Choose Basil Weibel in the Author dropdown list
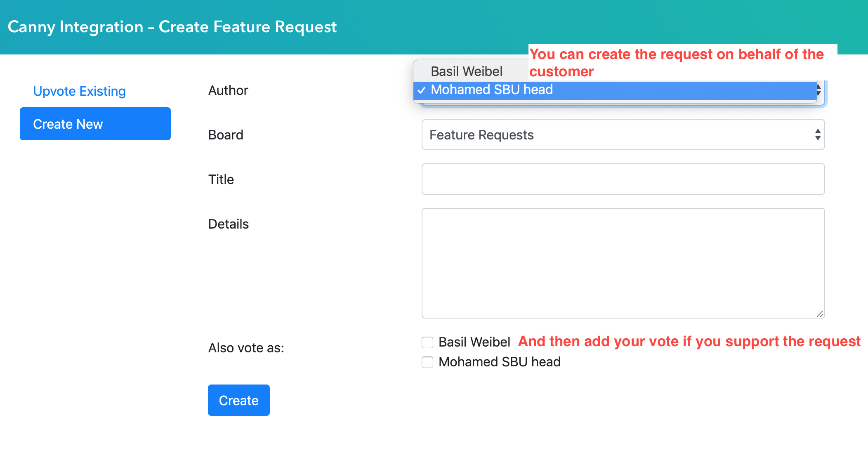This screenshot has width=868, height=453. [467, 71]
